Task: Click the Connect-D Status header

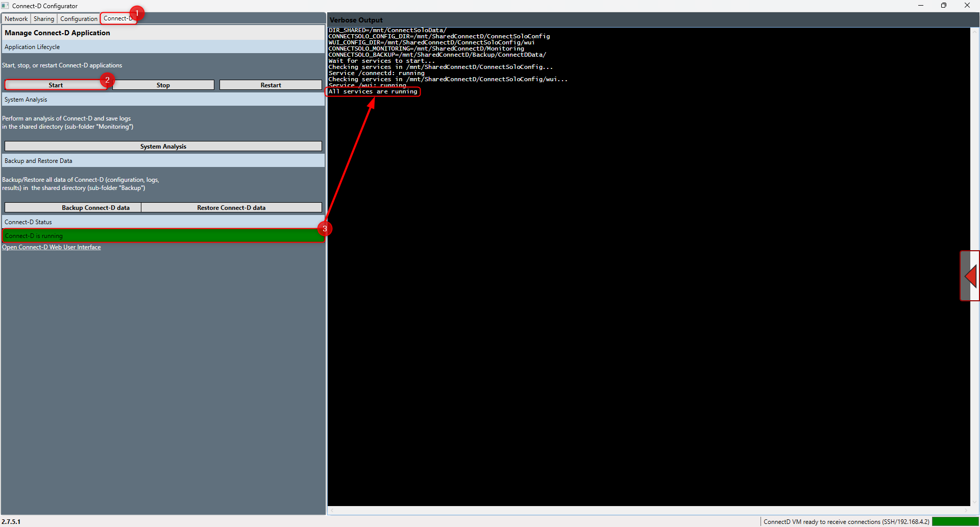Action: 163,222
